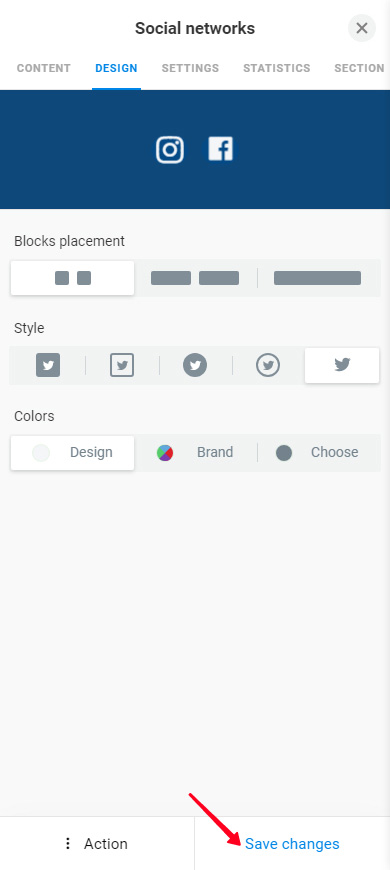Select the outlined circle Twitter icon style
This screenshot has height=870, width=390.
point(268,366)
